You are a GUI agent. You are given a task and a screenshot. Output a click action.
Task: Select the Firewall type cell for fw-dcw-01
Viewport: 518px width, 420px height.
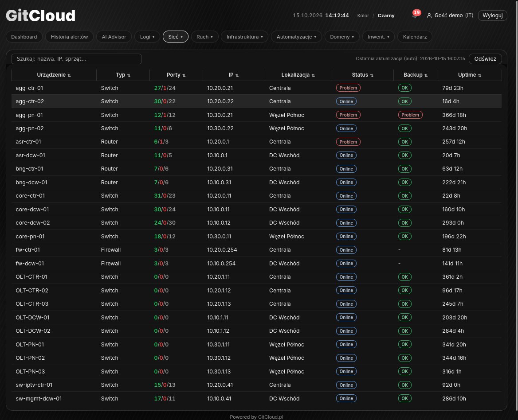click(x=111, y=263)
